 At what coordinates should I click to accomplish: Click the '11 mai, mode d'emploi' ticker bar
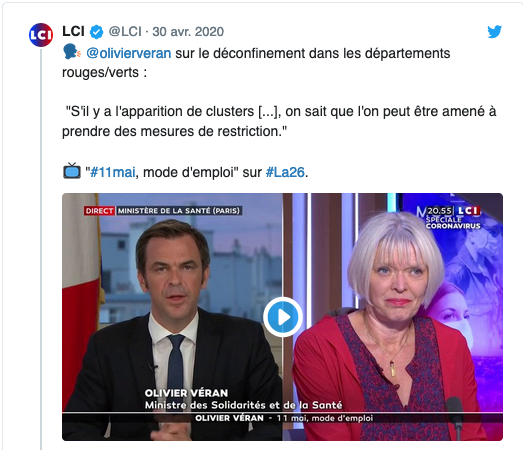283,418
